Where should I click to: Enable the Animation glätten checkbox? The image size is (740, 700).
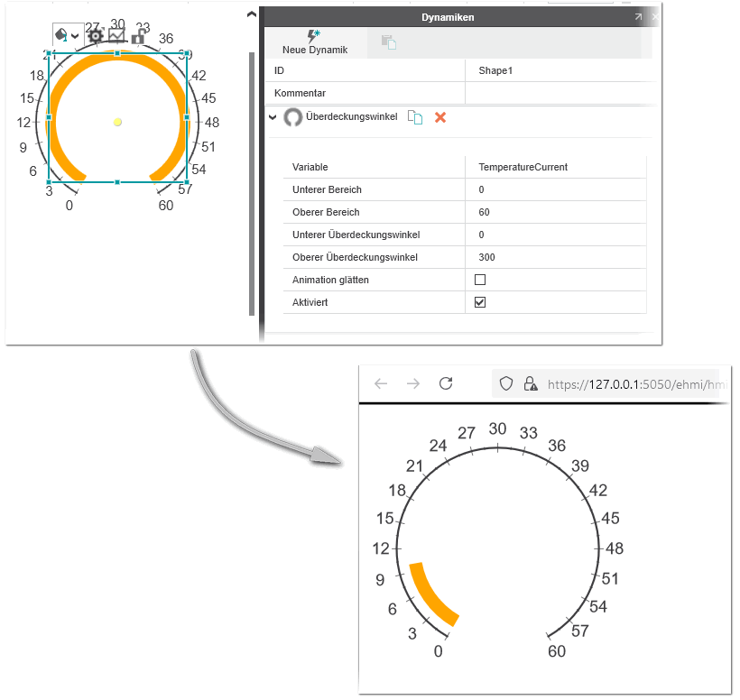click(480, 280)
